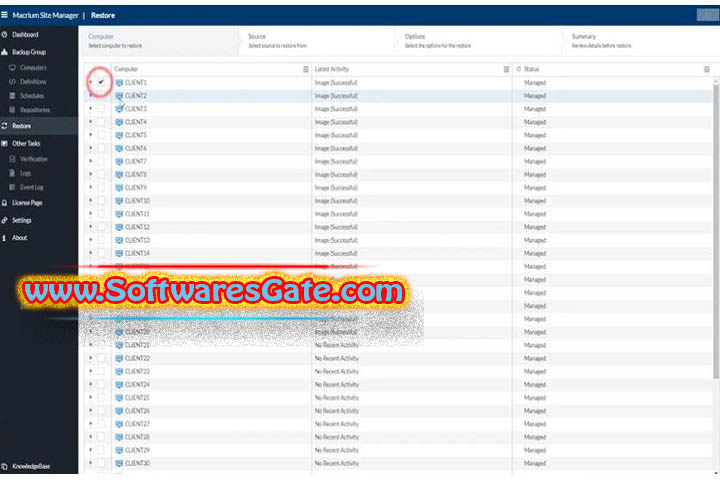Uncheck the CLIENT1 checkbox

click(x=101, y=82)
